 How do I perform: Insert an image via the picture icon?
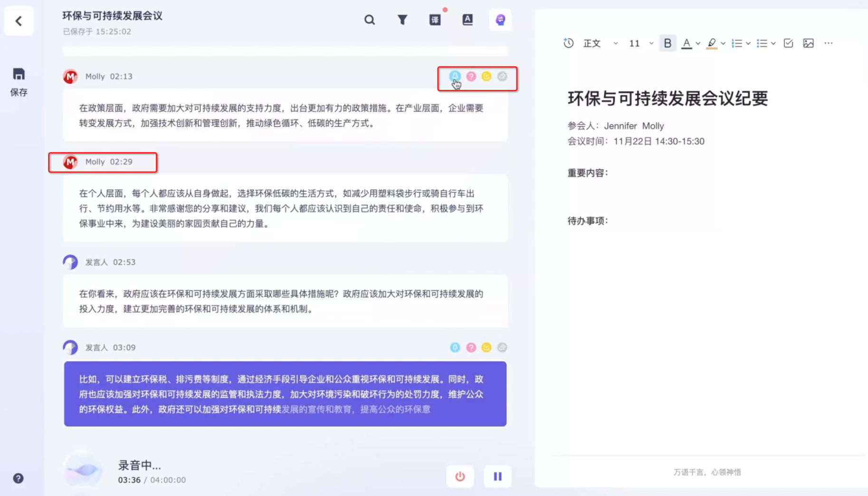(808, 43)
